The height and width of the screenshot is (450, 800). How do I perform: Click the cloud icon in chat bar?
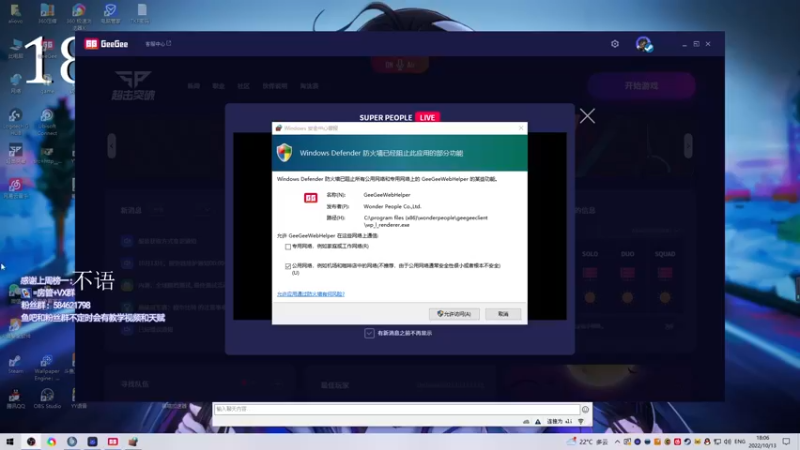point(526,422)
